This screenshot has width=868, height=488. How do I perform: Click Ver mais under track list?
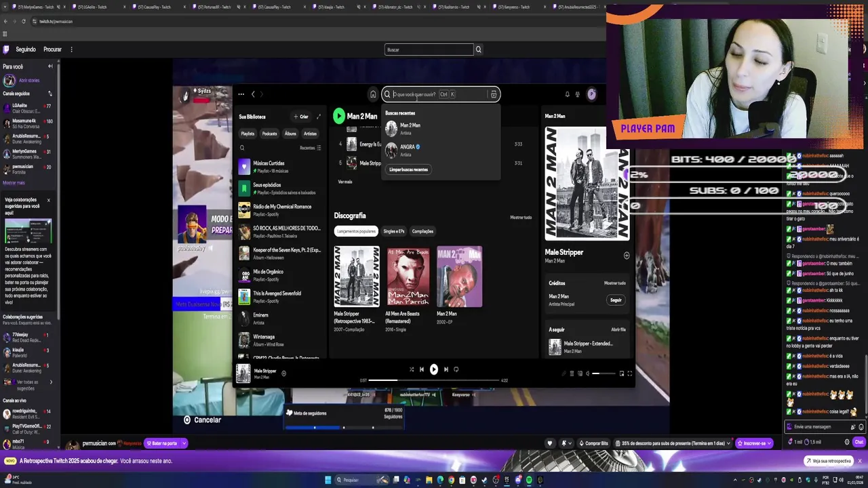coord(345,182)
